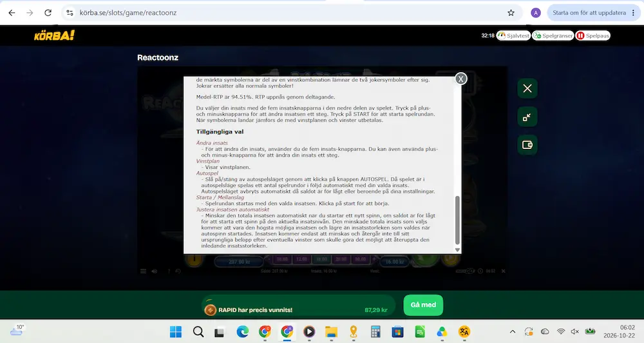Open the taskbar volume muted icon
Screen dimensions: 644x343
575,331
